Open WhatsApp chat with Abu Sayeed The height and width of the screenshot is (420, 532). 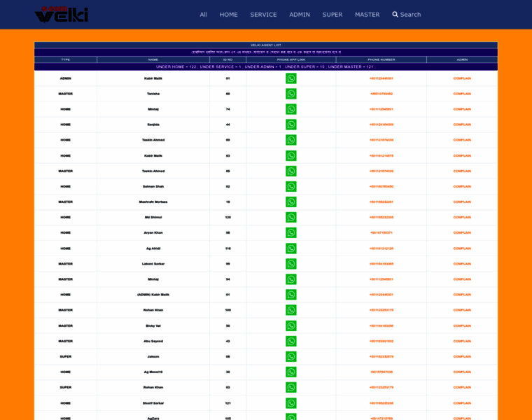[x=290, y=341]
